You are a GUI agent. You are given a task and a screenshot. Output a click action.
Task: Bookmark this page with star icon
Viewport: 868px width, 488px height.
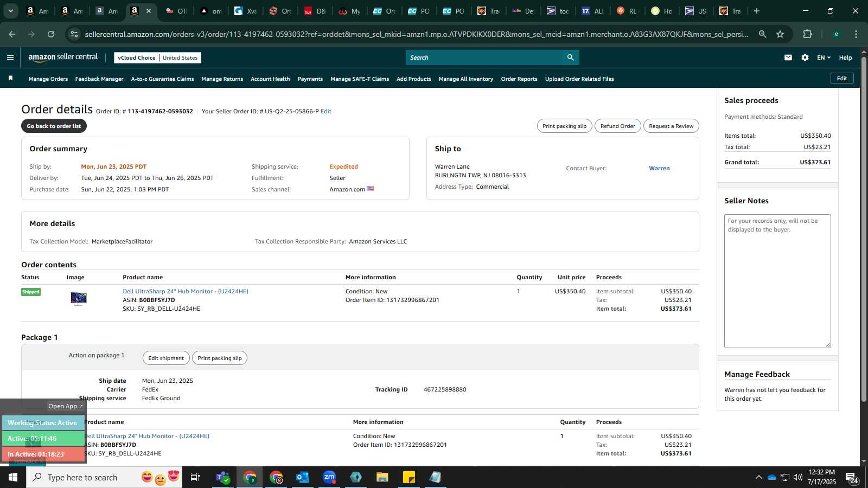tap(780, 34)
